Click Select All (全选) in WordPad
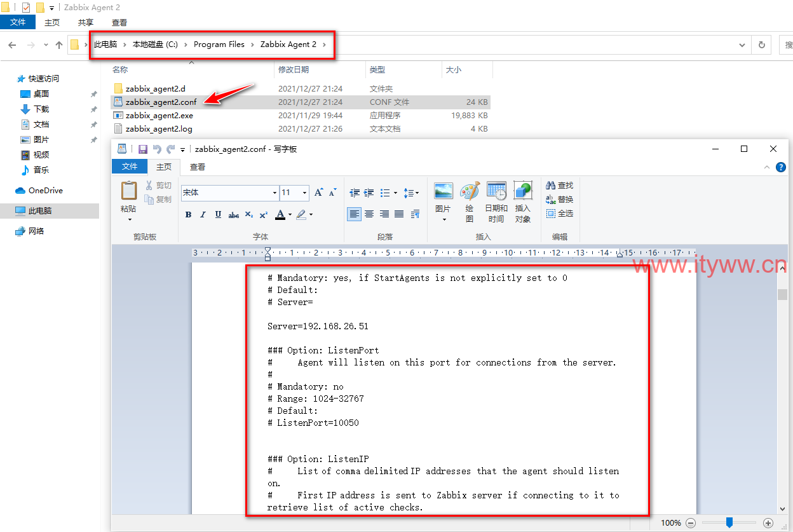The height and width of the screenshot is (532, 793). click(560, 214)
